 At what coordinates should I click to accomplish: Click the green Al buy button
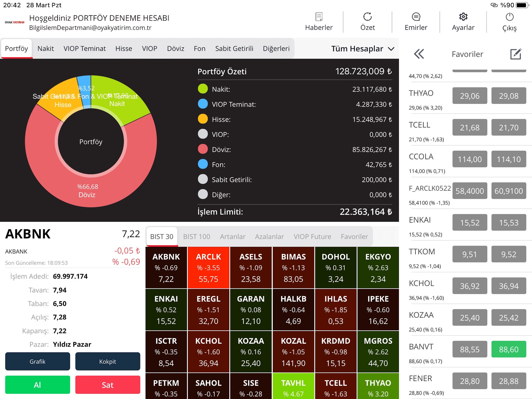[38, 385]
